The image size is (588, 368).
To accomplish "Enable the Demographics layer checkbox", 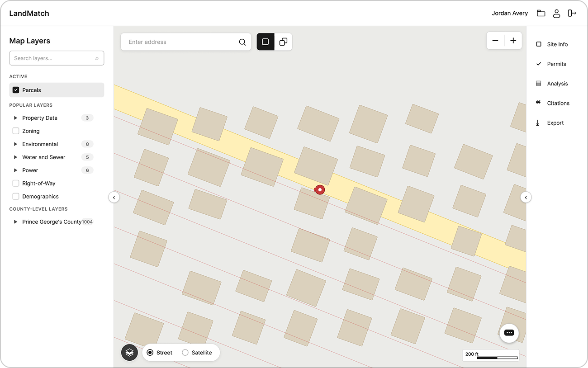I will (x=16, y=197).
